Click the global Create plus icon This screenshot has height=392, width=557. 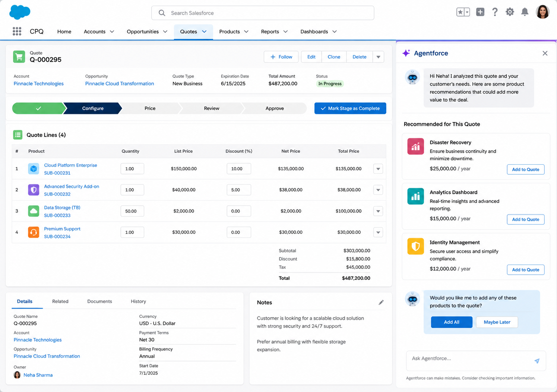tap(480, 12)
